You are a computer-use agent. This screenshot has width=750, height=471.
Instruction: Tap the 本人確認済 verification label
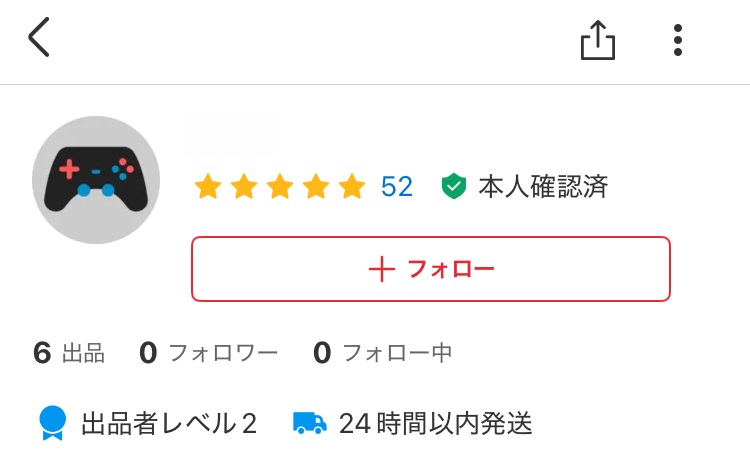pos(542,187)
